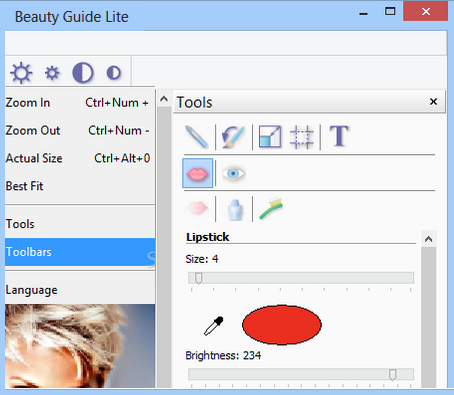Minimize the Beauty Guide Lite window
This screenshot has height=395, width=454.
(x=364, y=13)
